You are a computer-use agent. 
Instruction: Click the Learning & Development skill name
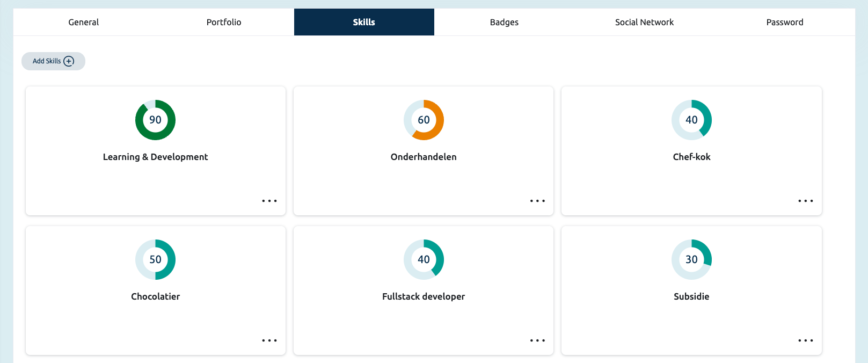click(x=155, y=157)
